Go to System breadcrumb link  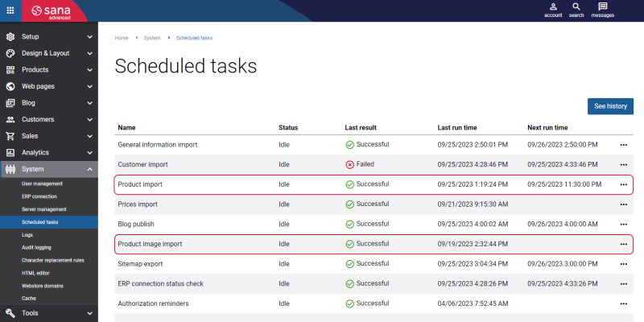pos(152,38)
